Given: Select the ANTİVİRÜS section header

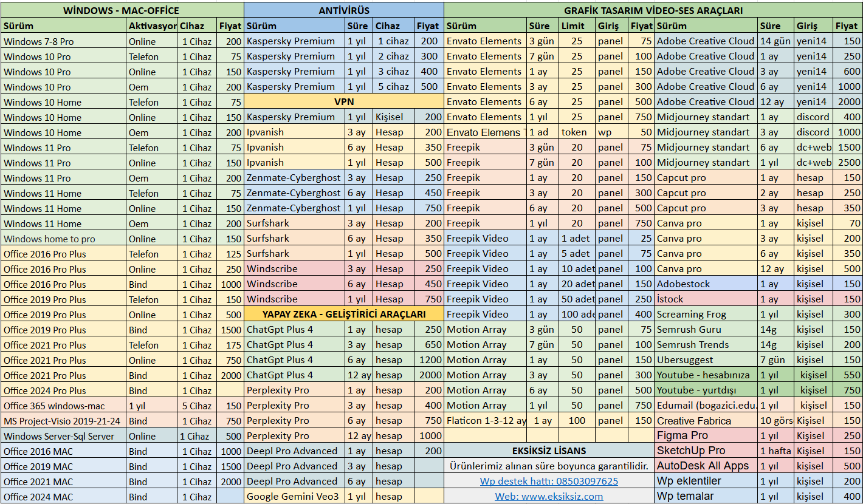Looking at the screenshot, I should pyautogui.click(x=344, y=10).
